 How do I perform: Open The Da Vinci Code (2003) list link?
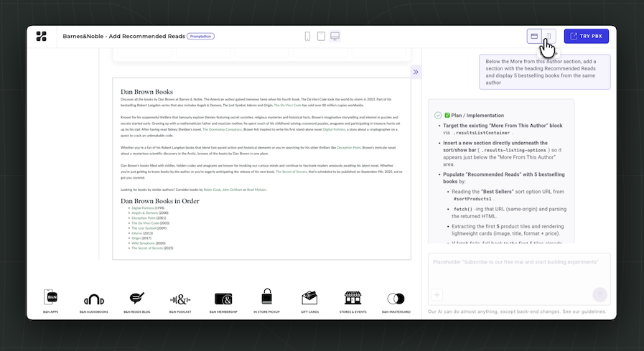tap(145, 223)
